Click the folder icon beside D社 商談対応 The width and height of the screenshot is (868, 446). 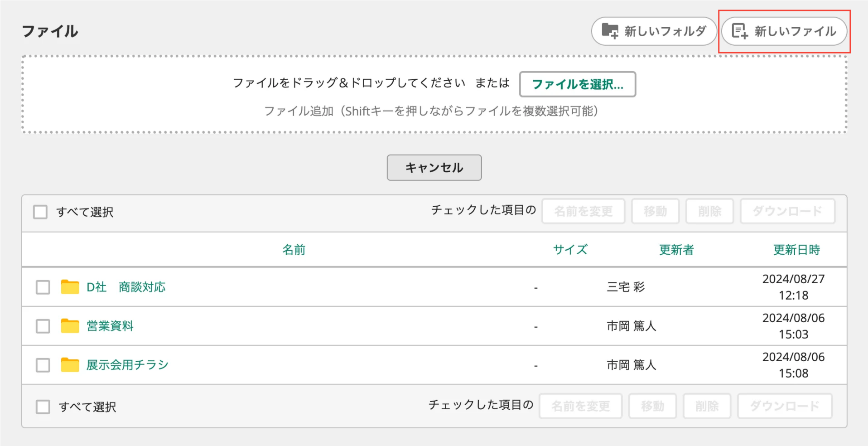pos(70,287)
